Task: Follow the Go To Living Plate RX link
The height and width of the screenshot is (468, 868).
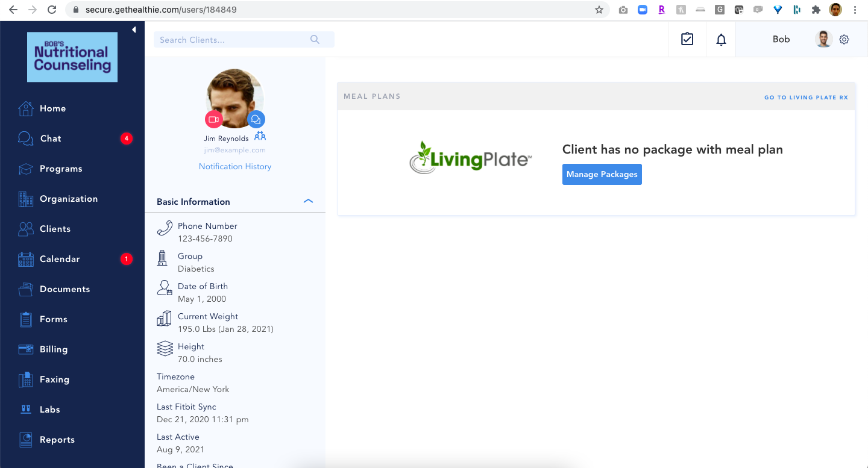Action: pos(806,98)
